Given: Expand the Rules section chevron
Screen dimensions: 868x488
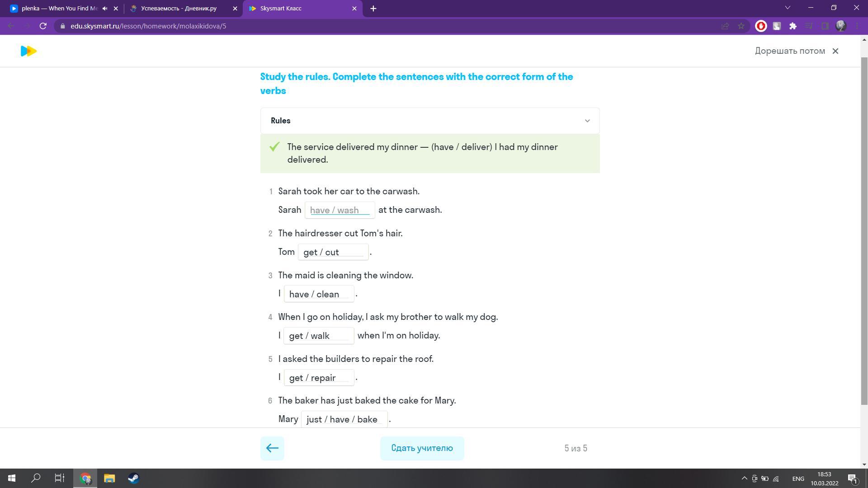Looking at the screenshot, I should pyautogui.click(x=587, y=121).
